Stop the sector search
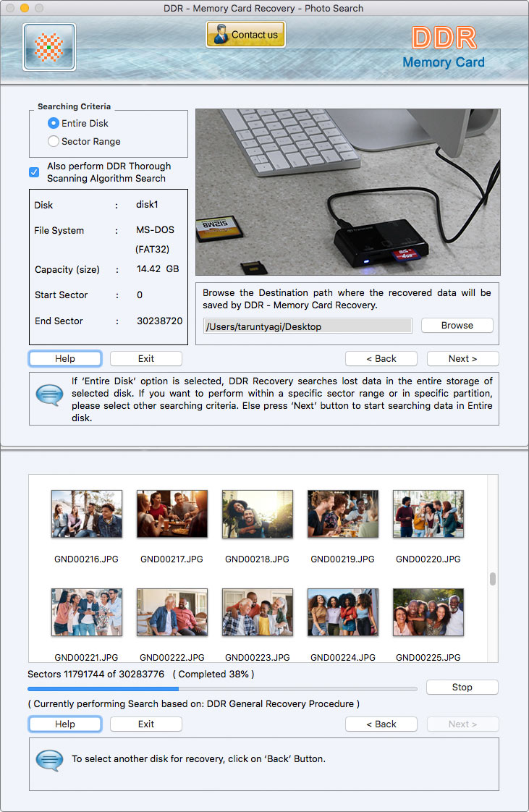529x812 pixels. [462, 688]
